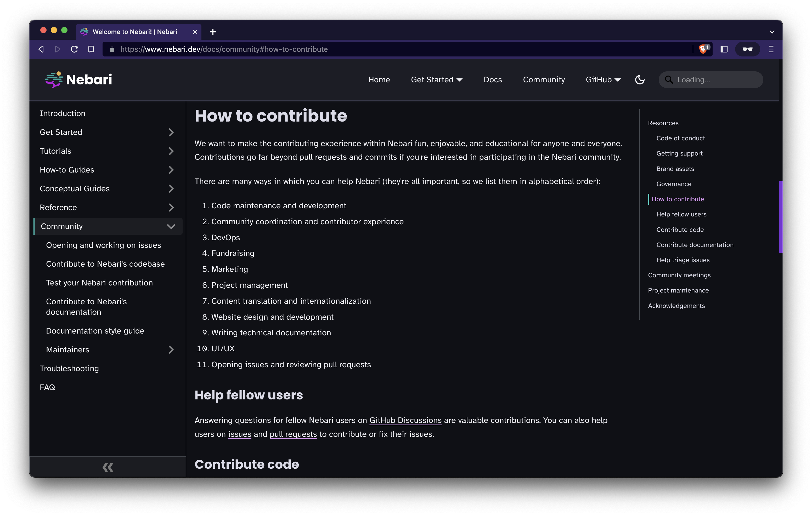This screenshot has width=812, height=516.
Task: Toggle dark mode with moon icon
Action: (x=639, y=79)
